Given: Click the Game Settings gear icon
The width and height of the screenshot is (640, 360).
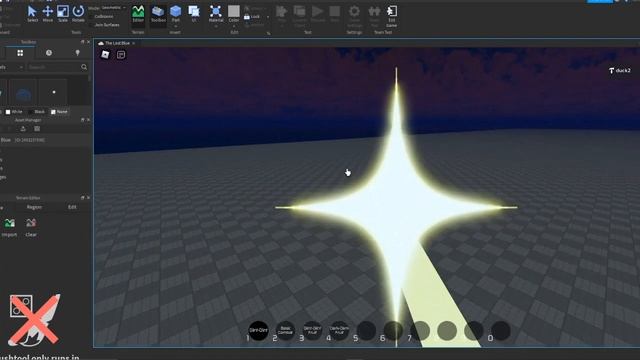Looking at the screenshot, I should tap(354, 11).
